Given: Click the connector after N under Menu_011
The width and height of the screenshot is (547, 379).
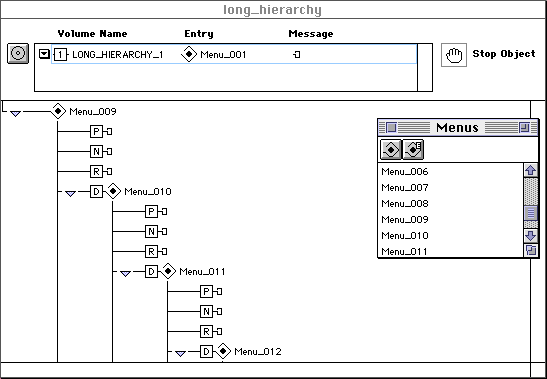Looking at the screenshot, I should pyautogui.click(x=219, y=311).
